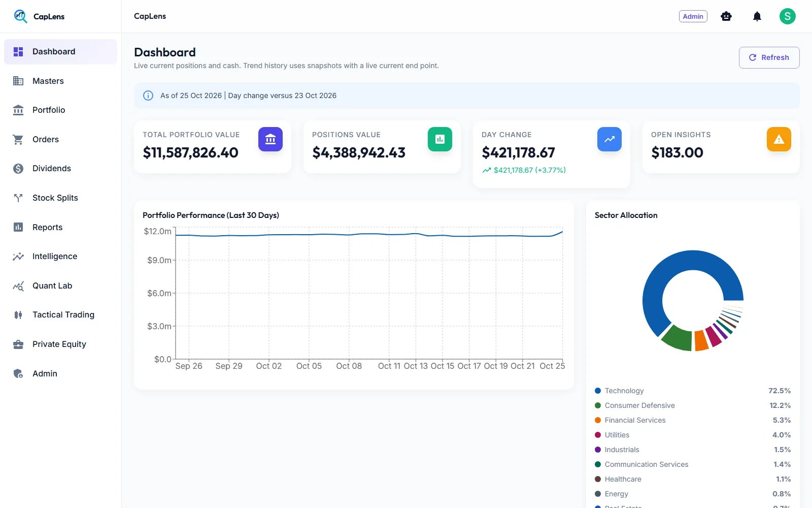Click the Day Change trending icon
The width and height of the screenshot is (812, 508).
click(x=610, y=139)
